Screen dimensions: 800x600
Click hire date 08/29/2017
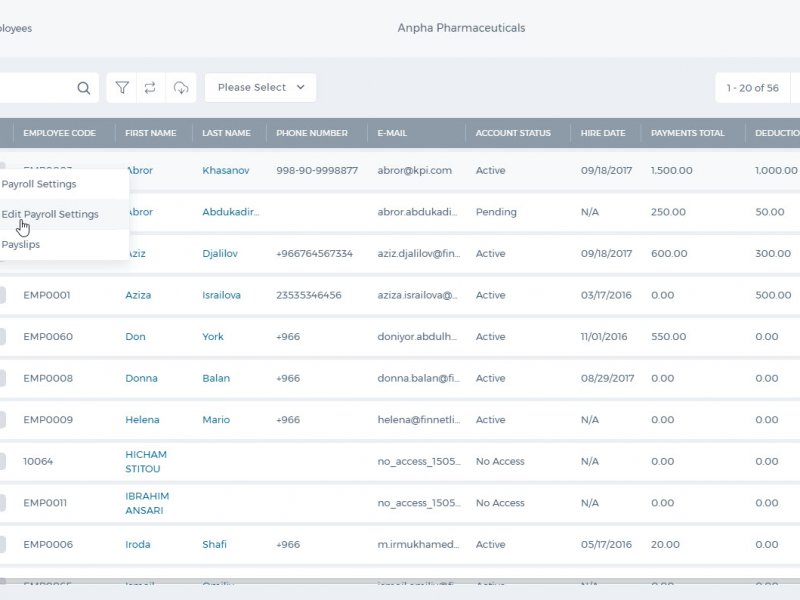coord(607,378)
